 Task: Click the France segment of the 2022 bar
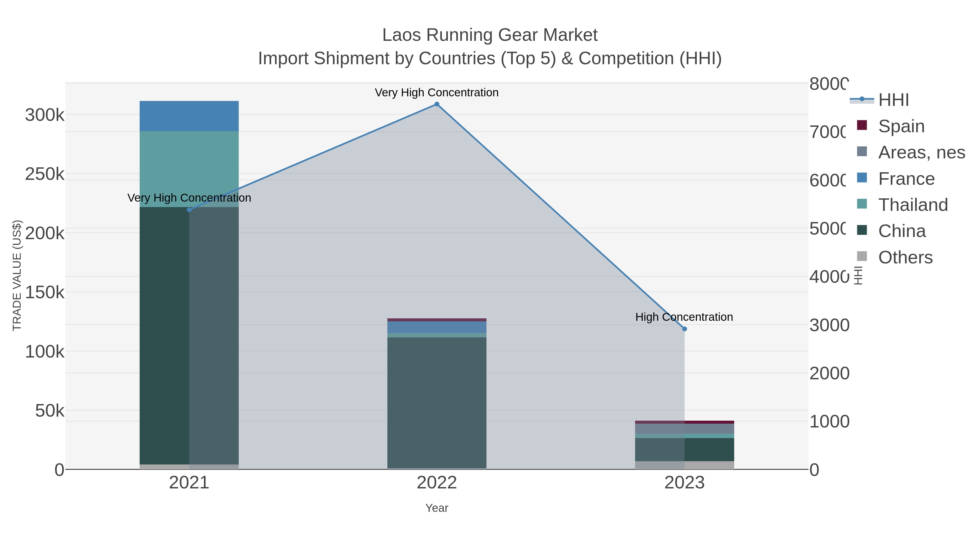(x=437, y=327)
